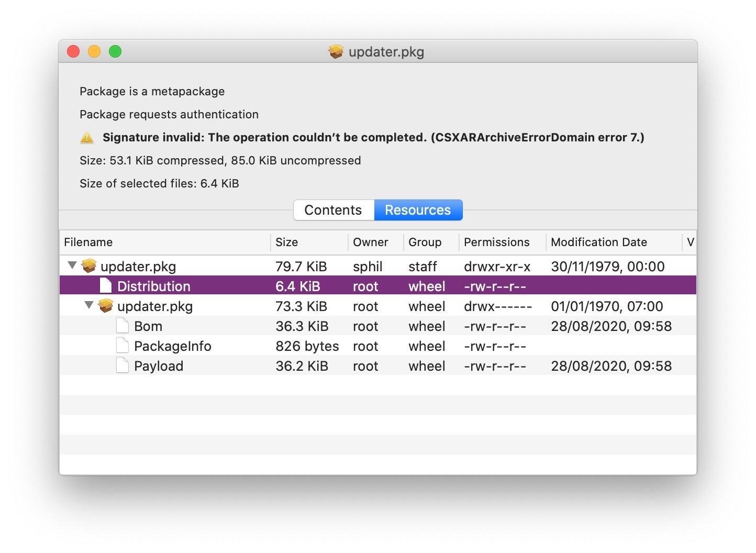Click the Bom file document icon
Screen dimensions: 756x553
(x=123, y=326)
